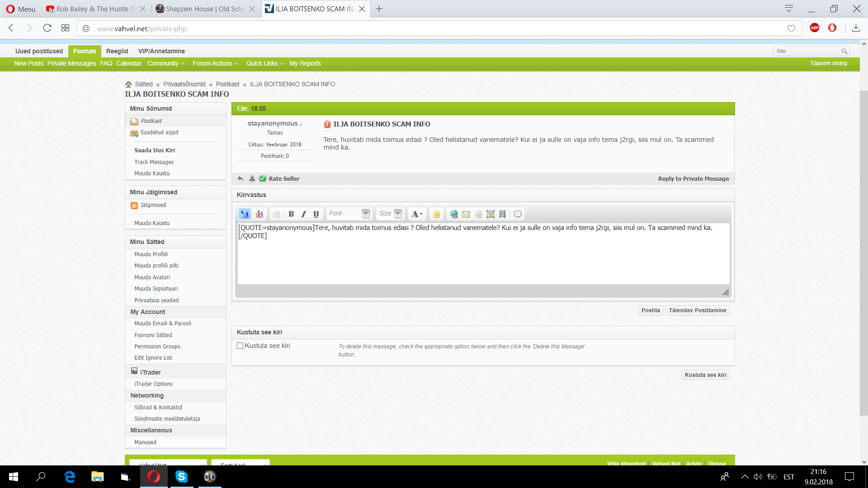Click the Otsi search input field
868x488 pixels.
pyautogui.click(x=807, y=51)
